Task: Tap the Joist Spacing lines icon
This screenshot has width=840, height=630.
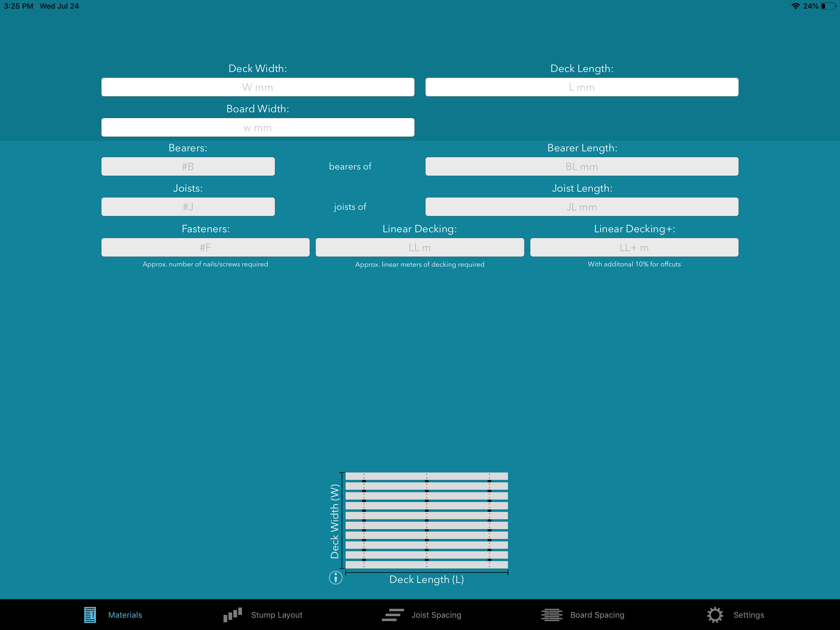Action: [393, 614]
